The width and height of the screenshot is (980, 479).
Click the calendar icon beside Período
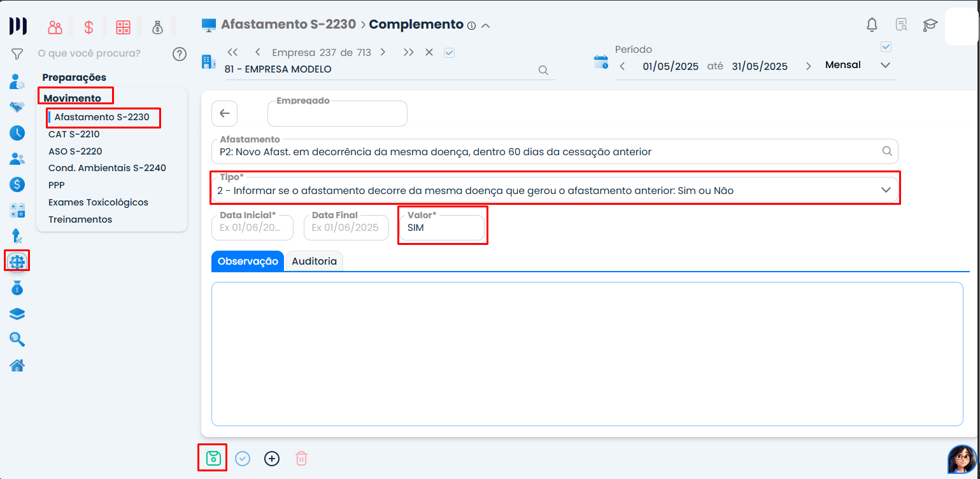click(601, 62)
